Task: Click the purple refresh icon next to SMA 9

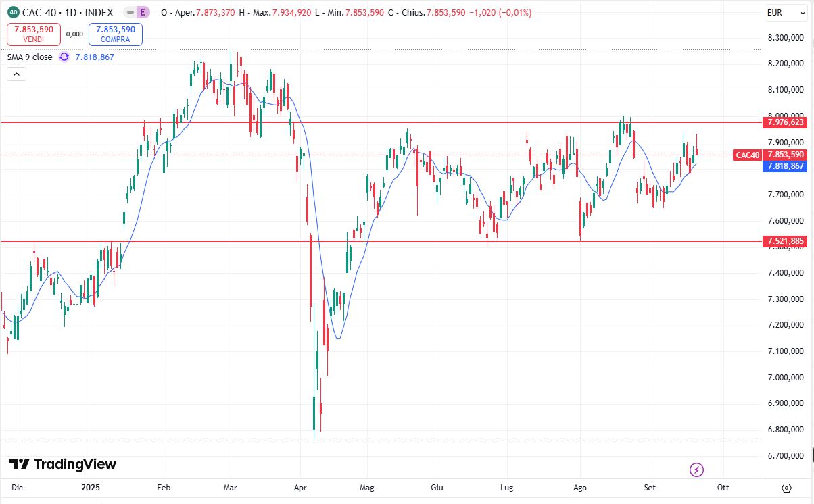Action: (x=64, y=57)
